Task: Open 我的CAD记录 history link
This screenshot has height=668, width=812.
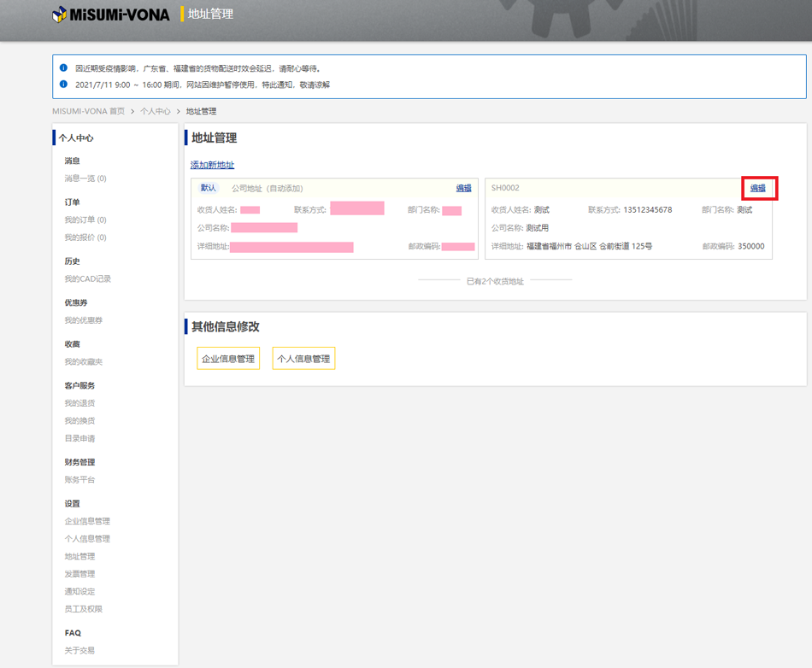Action: point(87,278)
